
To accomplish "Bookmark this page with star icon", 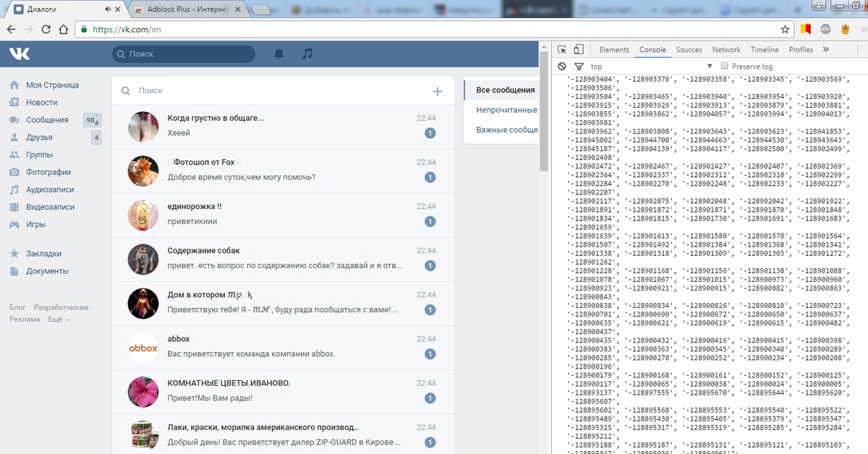I will tap(785, 30).
